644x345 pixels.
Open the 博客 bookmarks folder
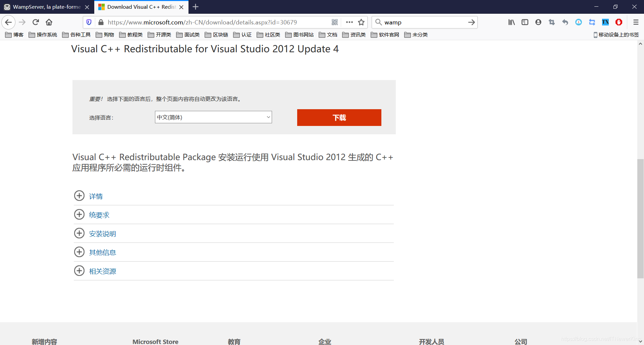pyautogui.click(x=14, y=35)
